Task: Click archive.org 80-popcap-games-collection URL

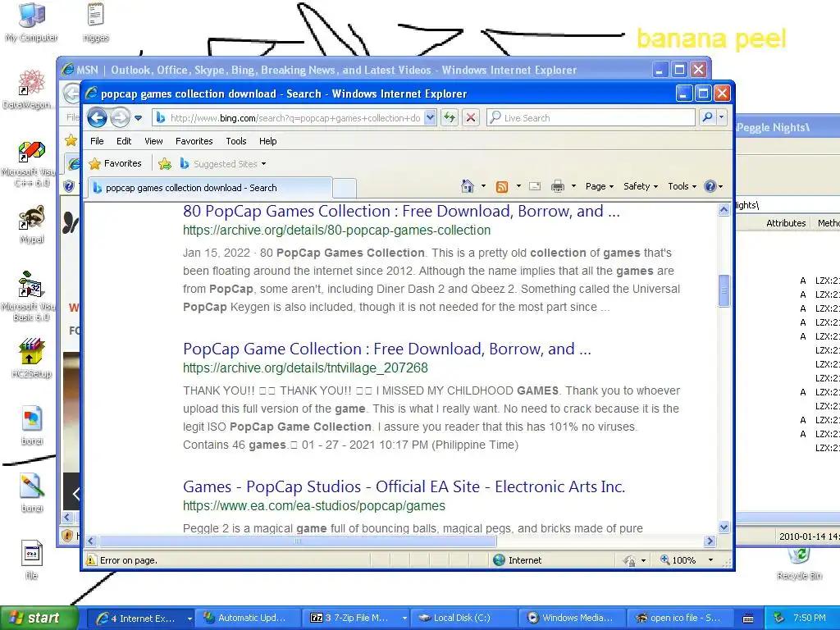Action: (336, 230)
